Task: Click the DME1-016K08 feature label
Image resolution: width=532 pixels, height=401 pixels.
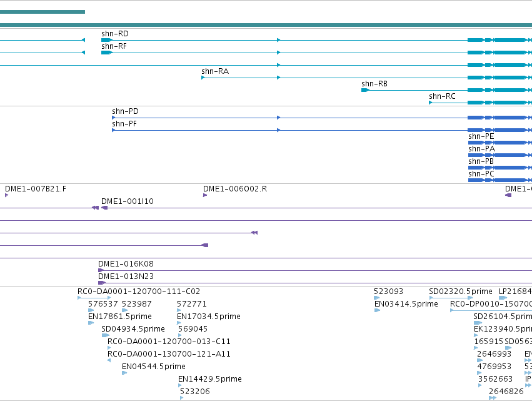Action: 126,264
